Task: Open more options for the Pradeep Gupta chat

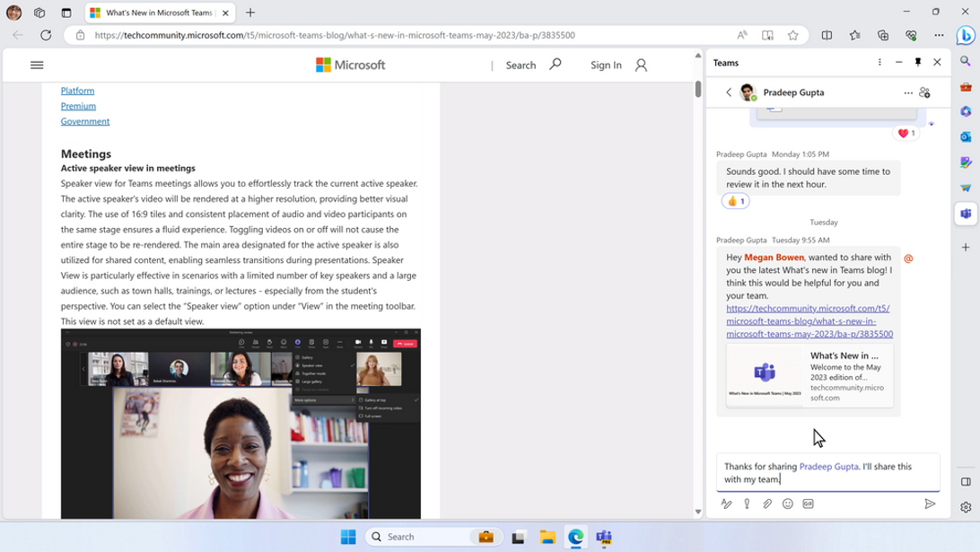Action: (907, 92)
